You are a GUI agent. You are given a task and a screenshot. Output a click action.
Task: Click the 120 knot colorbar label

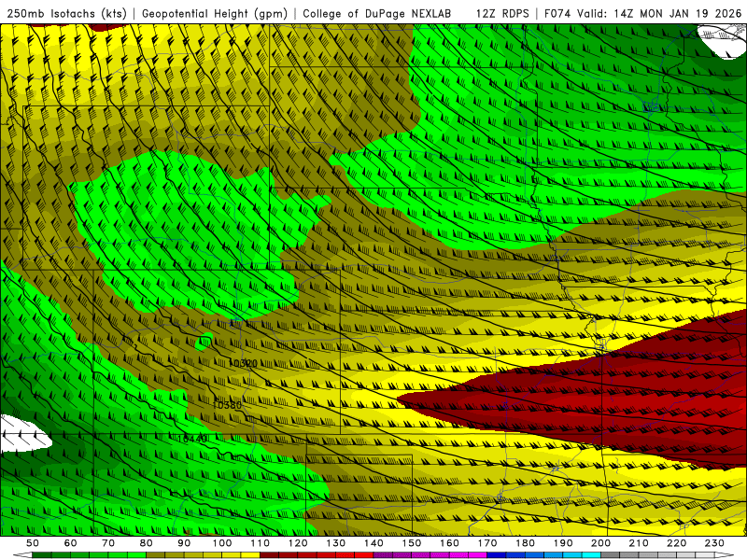click(x=298, y=543)
